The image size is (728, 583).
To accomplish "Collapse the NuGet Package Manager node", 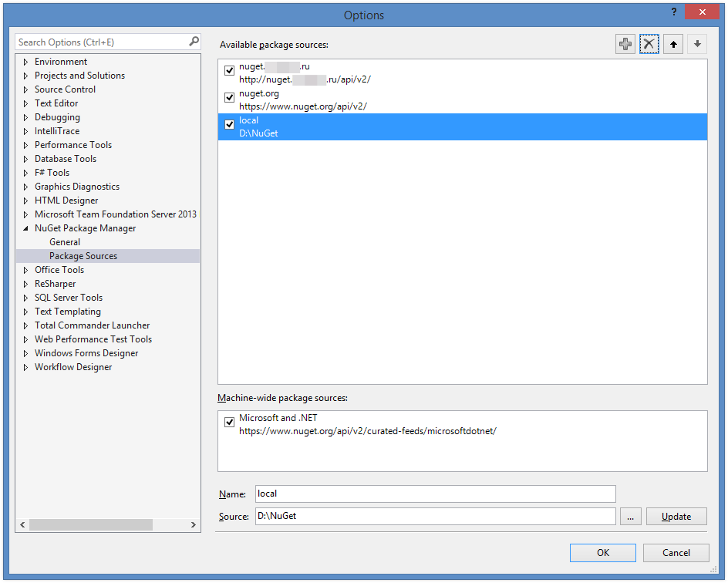I will pos(25,227).
